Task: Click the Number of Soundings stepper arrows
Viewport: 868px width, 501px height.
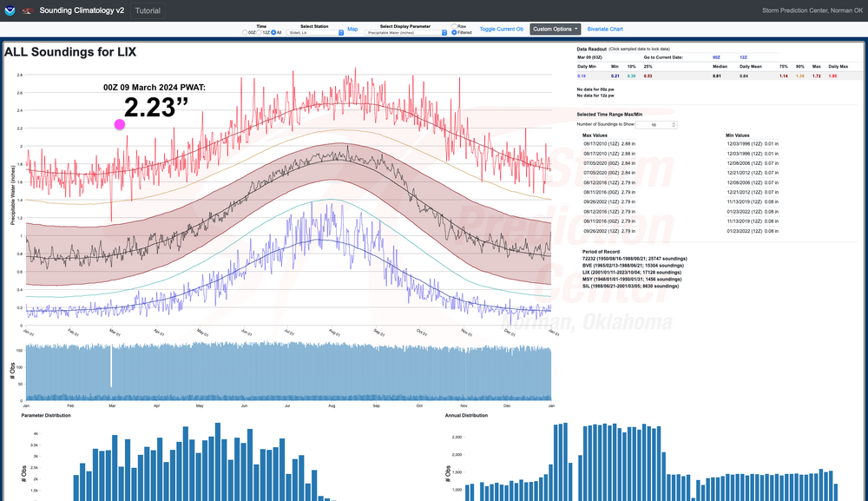Action: tap(674, 125)
